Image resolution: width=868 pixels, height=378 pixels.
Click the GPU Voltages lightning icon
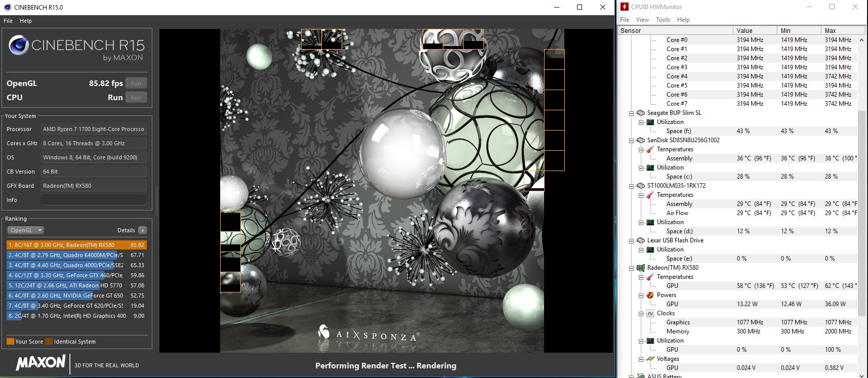click(650, 359)
